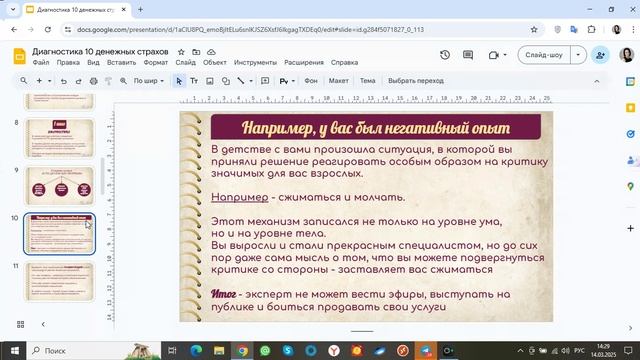The height and width of the screenshot is (360, 640).
Task: Click the camera record icon
Action: (493, 55)
